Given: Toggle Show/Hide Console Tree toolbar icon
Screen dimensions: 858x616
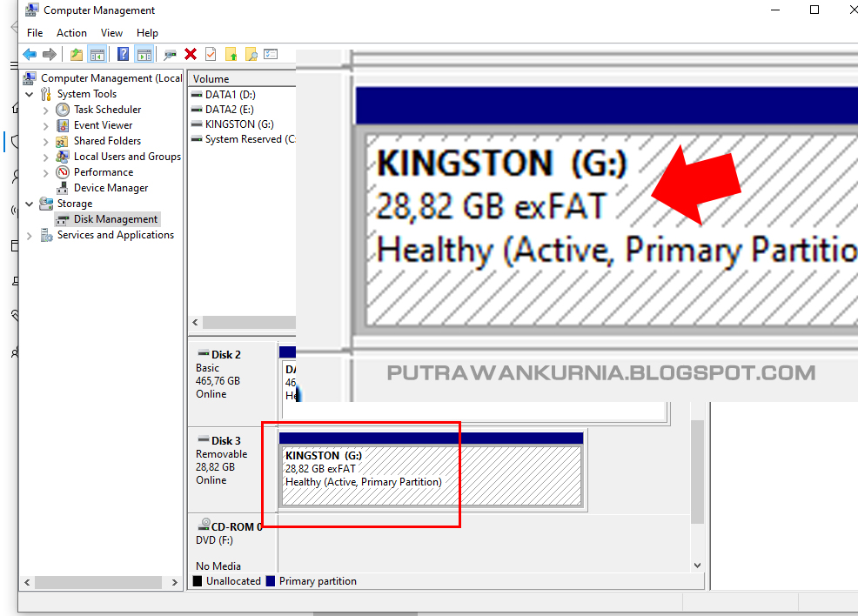Looking at the screenshot, I should [x=97, y=54].
